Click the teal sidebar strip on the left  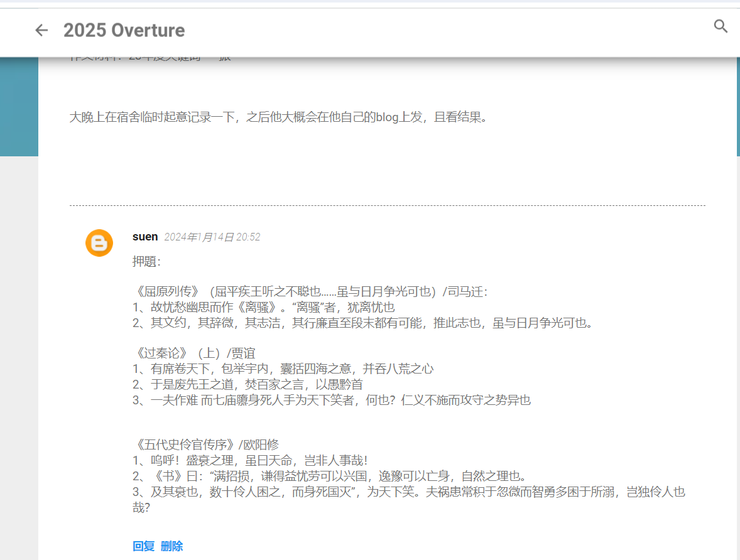tap(19, 107)
